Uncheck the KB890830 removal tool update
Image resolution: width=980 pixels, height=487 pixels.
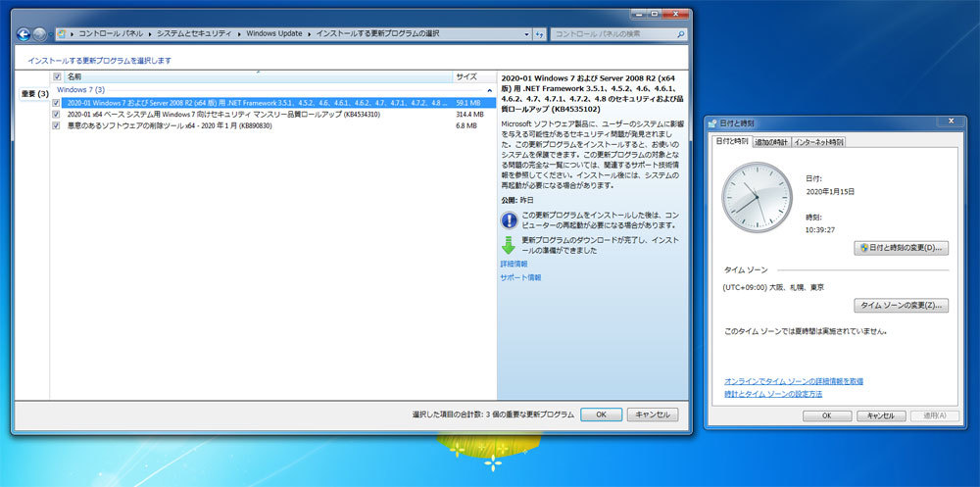coord(56,125)
